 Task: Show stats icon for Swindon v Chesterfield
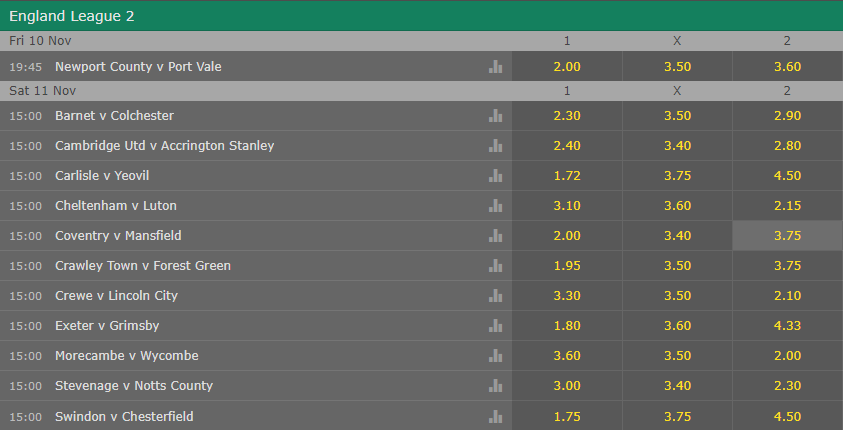coord(495,417)
